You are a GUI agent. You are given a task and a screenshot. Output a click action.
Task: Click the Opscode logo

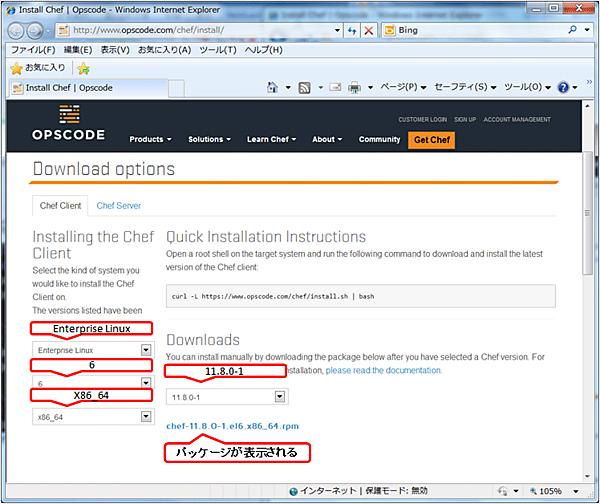tap(68, 122)
